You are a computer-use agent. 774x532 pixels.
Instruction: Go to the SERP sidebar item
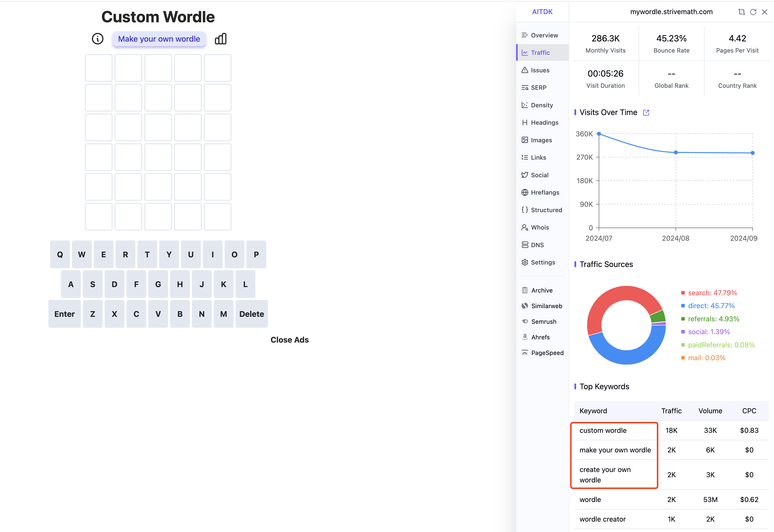(542, 88)
